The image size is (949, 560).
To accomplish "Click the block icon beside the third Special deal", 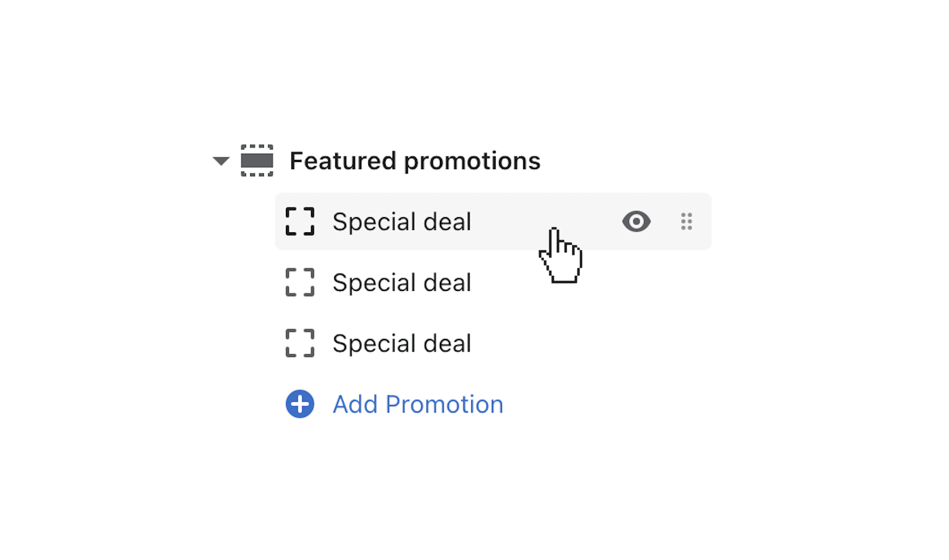I will pyautogui.click(x=299, y=343).
